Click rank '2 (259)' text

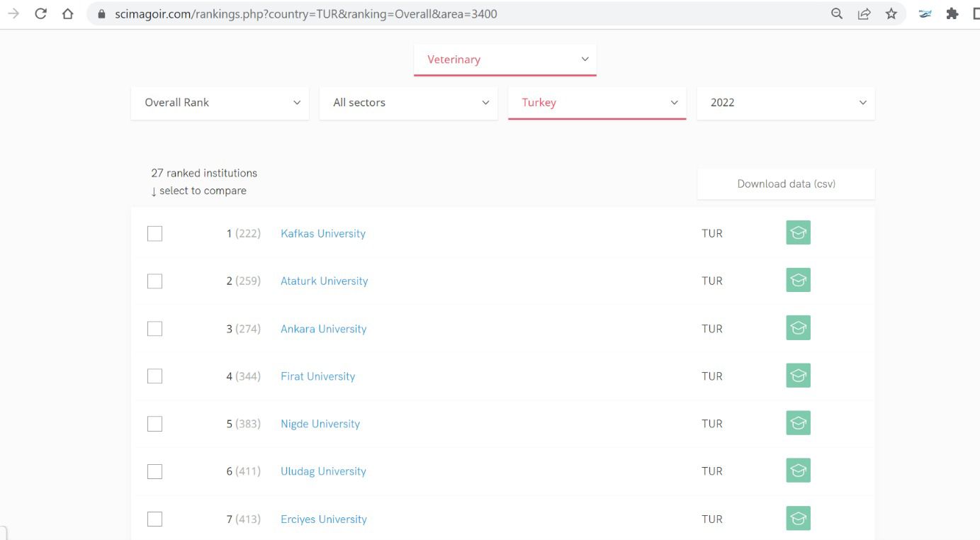(x=244, y=281)
